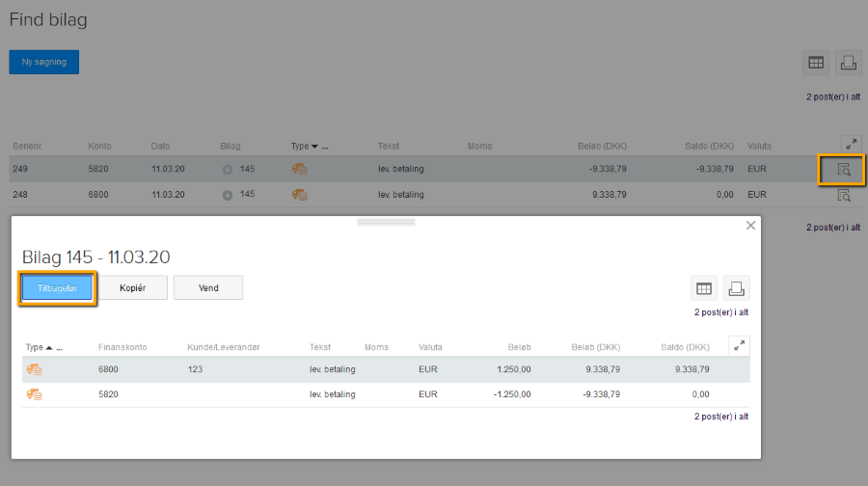The height and width of the screenshot is (486, 868).
Task: Sort by Konto column in results
Action: [99, 147]
